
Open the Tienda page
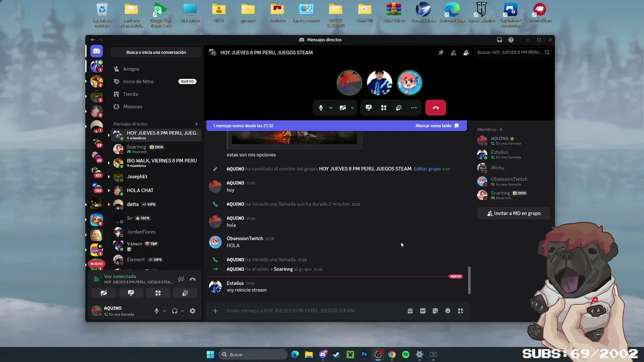[155, 94]
